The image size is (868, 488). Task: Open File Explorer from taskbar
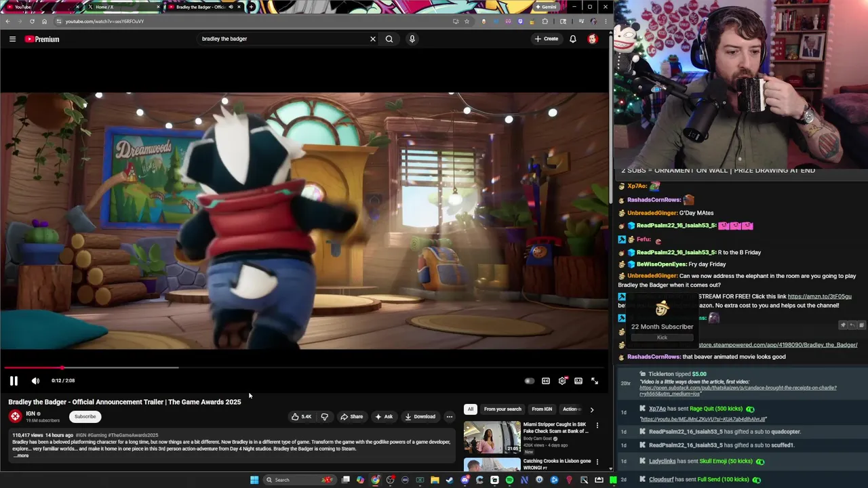coord(435,480)
